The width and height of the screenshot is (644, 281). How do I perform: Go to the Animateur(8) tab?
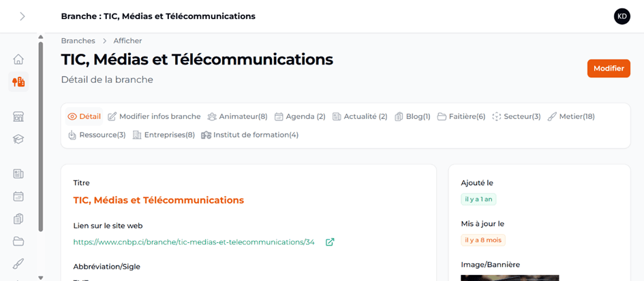tap(237, 116)
